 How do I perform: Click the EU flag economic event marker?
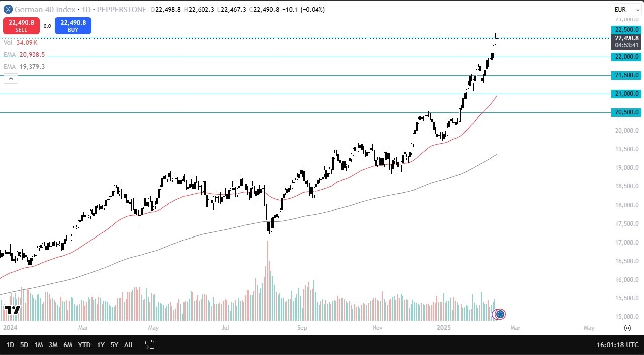pos(500,314)
